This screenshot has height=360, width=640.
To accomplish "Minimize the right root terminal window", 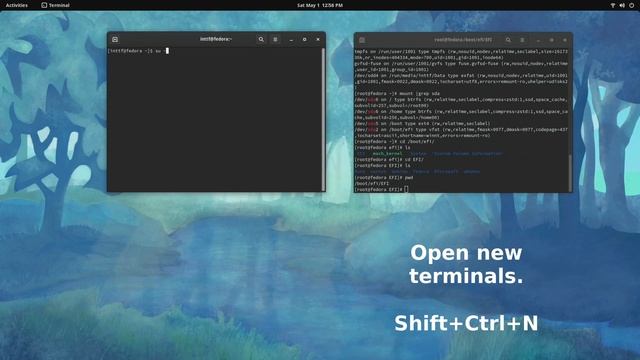I will [x=538, y=40].
